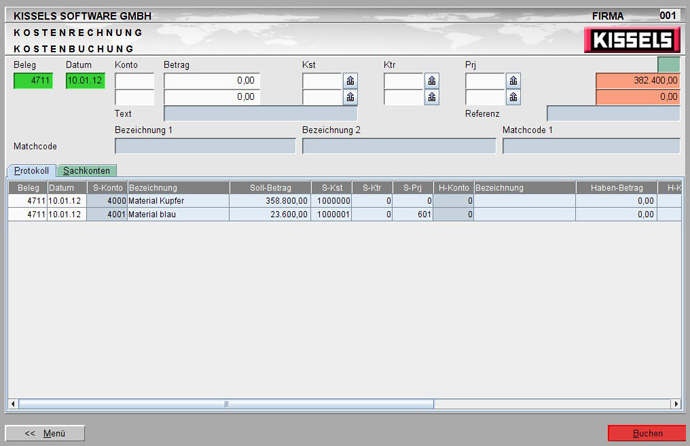
Task: Click the small green box above totals
Action: point(669,65)
